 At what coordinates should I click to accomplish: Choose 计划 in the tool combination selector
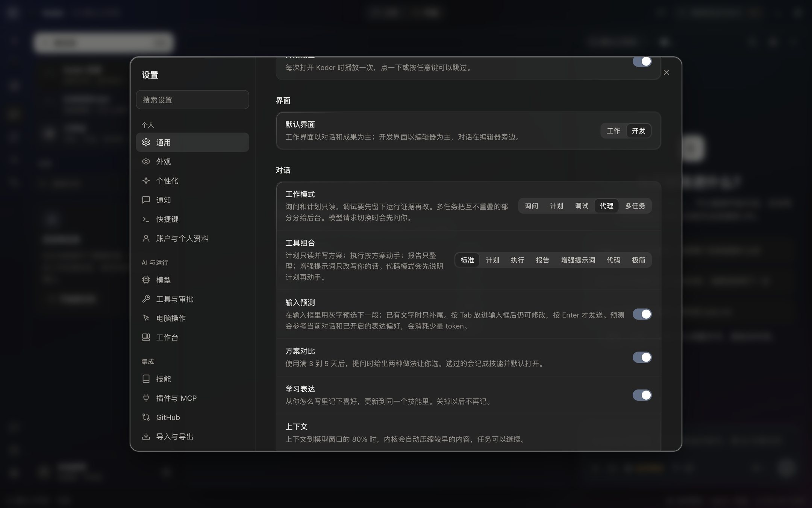tap(492, 260)
